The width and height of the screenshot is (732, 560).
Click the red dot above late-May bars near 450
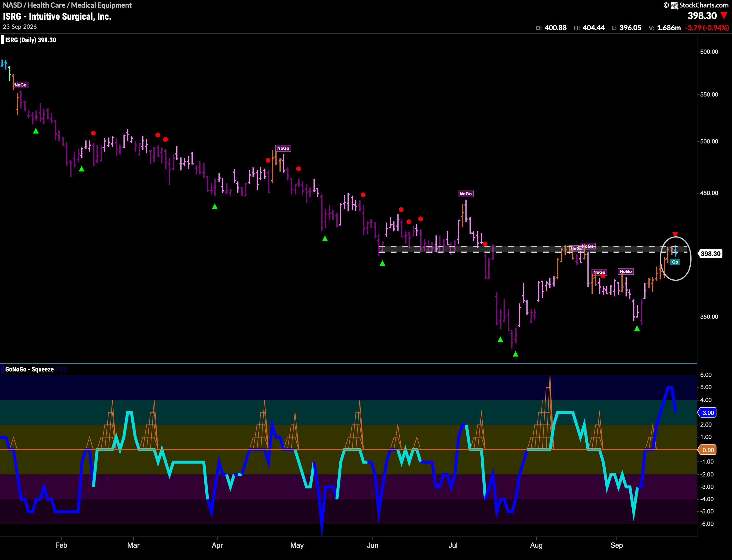pos(363,195)
